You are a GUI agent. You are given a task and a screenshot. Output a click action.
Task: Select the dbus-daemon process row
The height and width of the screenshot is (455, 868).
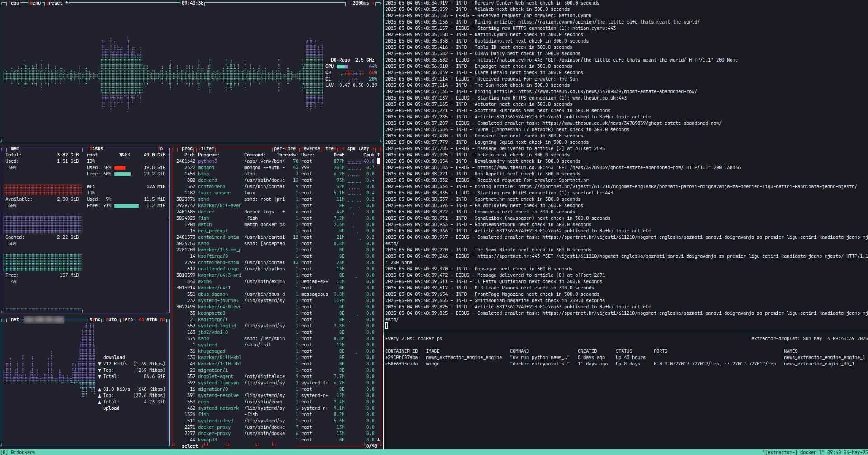pyautogui.click(x=275, y=294)
